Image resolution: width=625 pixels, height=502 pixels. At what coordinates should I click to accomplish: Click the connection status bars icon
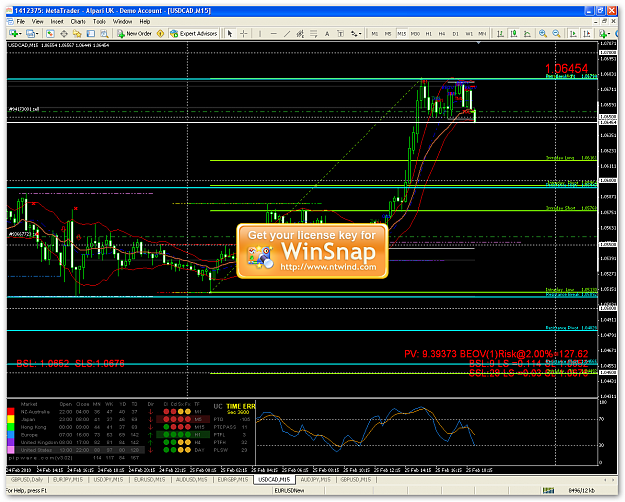click(548, 490)
